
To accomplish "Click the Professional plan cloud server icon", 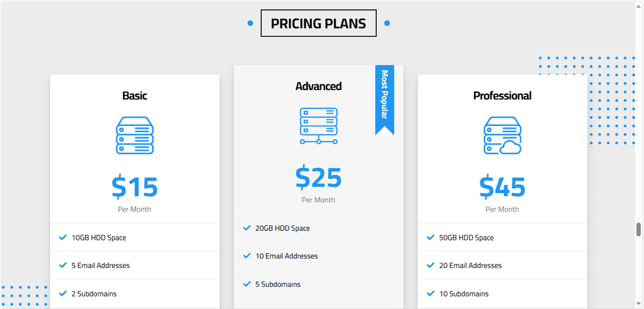I will [x=502, y=135].
